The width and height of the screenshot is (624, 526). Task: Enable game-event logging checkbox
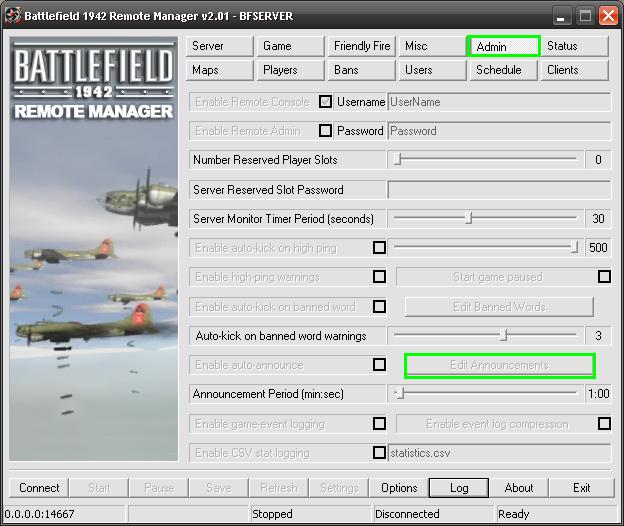[x=379, y=423]
